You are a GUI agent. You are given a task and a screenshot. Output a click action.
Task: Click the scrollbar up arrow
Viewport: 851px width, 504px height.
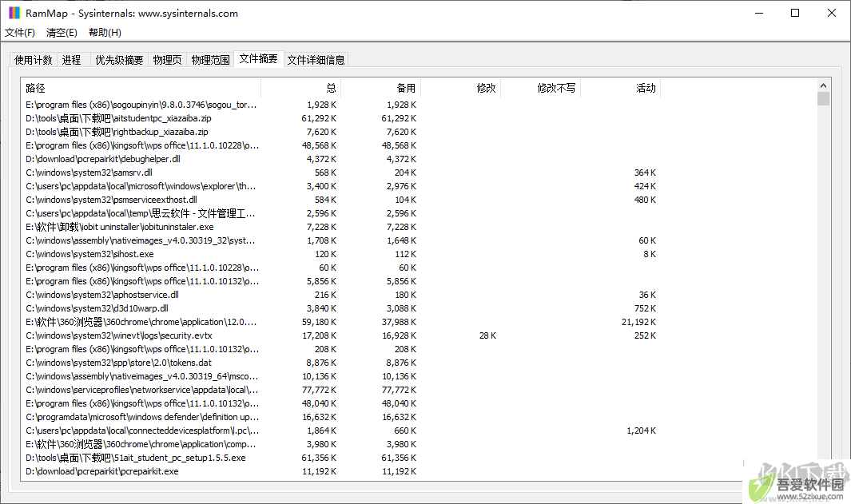(823, 85)
